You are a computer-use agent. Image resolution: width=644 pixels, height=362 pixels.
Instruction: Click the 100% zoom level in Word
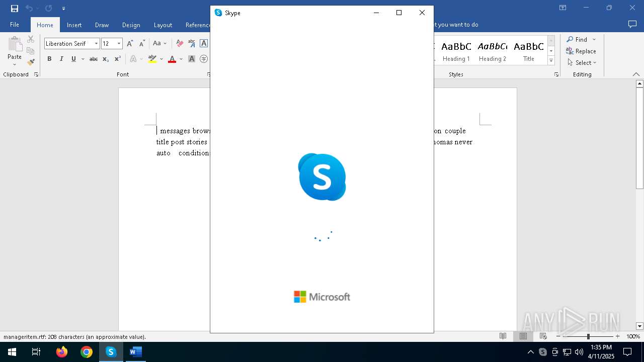633,336
